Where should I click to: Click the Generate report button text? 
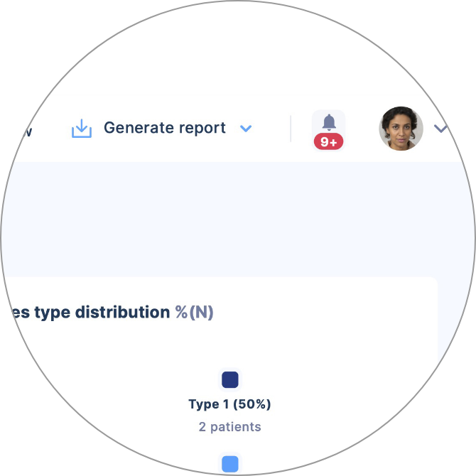(165, 128)
